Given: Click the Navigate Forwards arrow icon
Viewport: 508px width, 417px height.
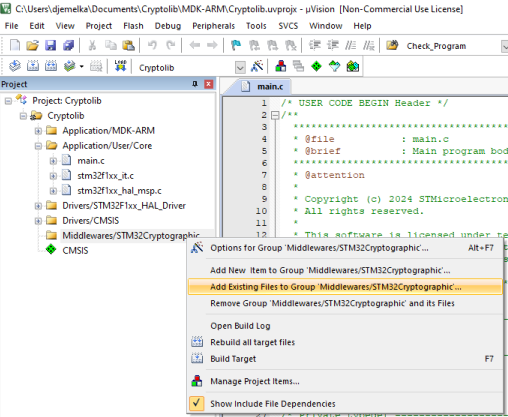Looking at the screenshot, I should (x=212, y=45).
